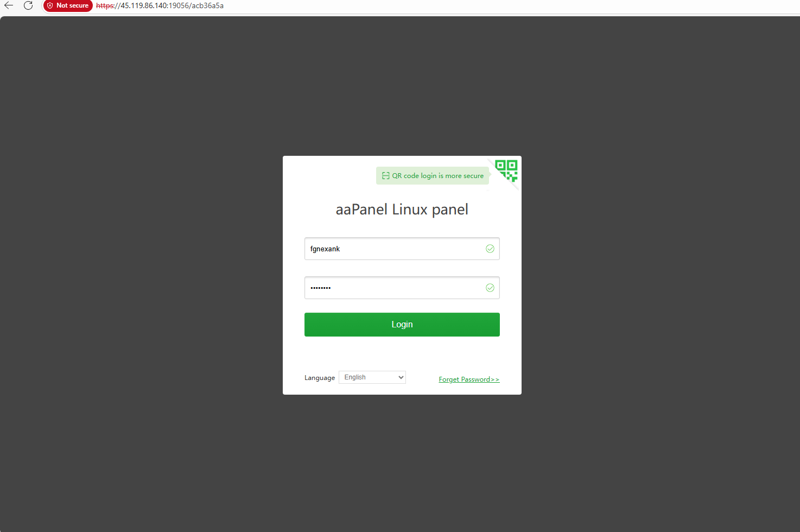Reload the page with the refresh icon
Viewport: 800px width, 532px height.
coord(28,5)
